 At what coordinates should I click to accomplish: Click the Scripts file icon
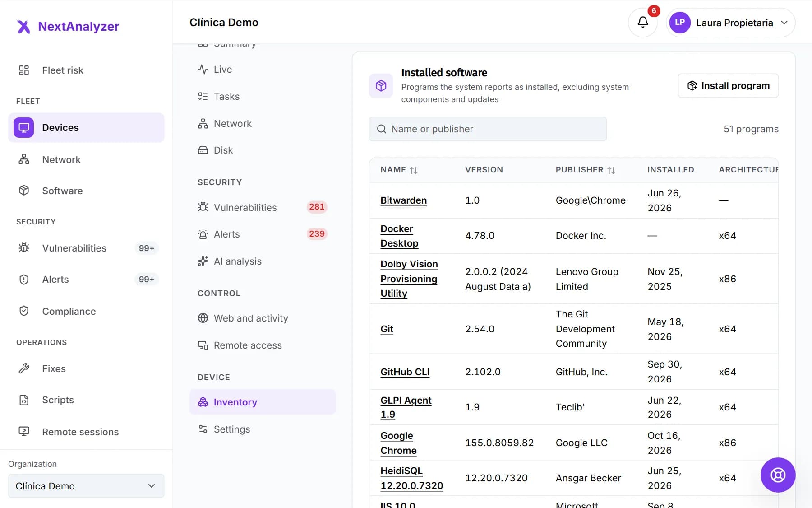tap(24, 400)
